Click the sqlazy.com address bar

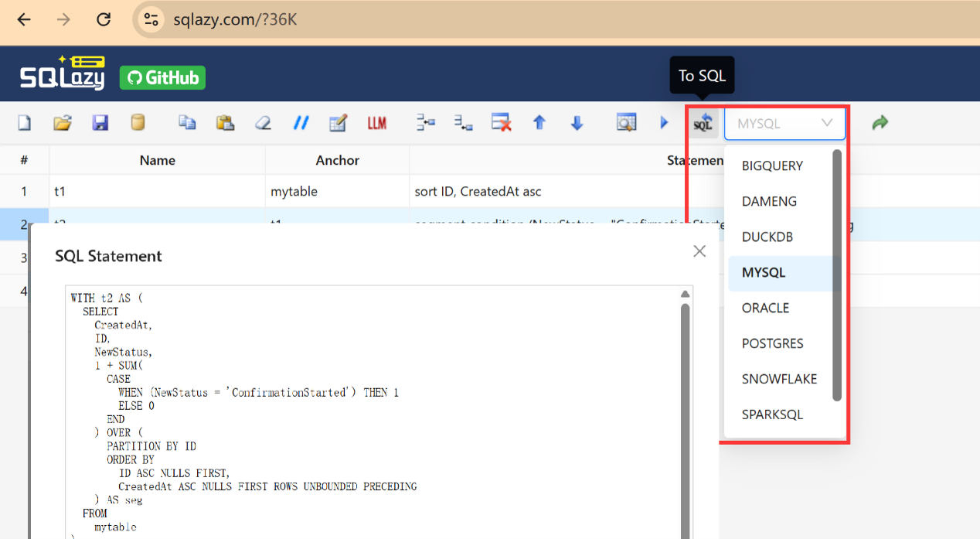[x=556, y=20]
